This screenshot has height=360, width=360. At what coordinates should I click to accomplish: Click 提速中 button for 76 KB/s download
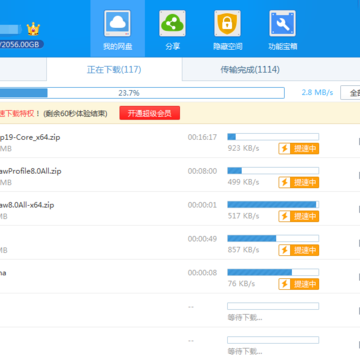tap(299, 284)
